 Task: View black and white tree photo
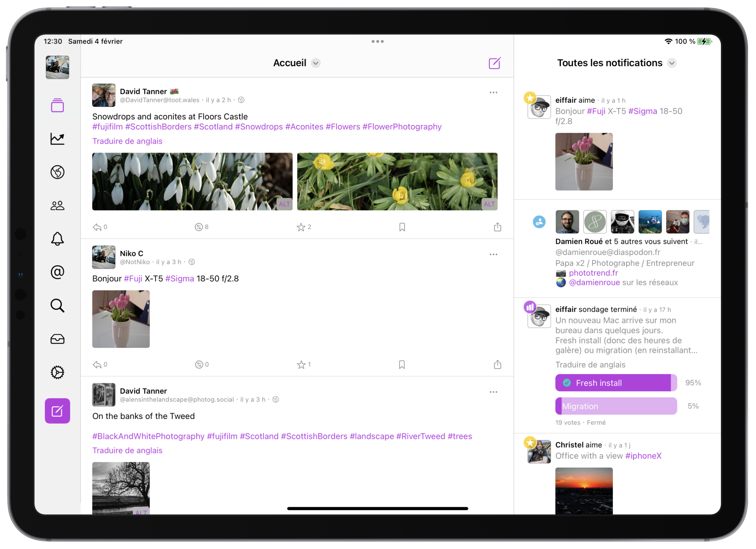(x=121, y=488)
